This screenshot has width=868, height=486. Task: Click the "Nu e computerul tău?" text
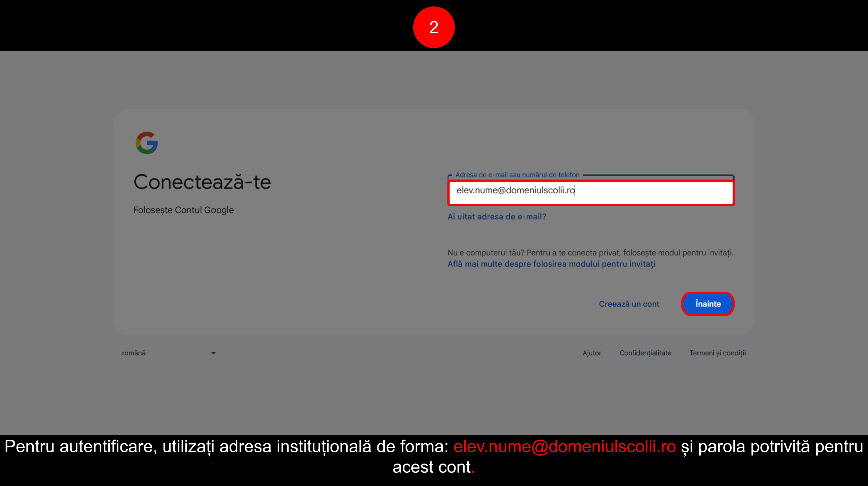[x=486, y=253]
